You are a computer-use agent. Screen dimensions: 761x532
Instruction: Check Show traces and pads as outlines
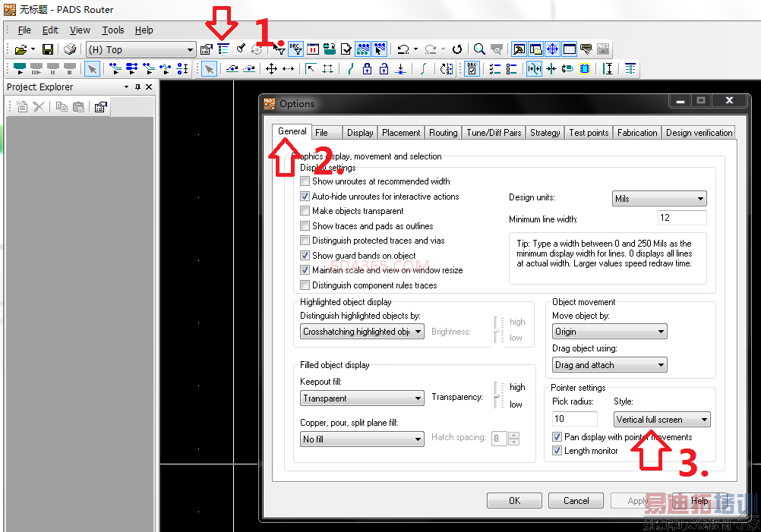point(305,226)
